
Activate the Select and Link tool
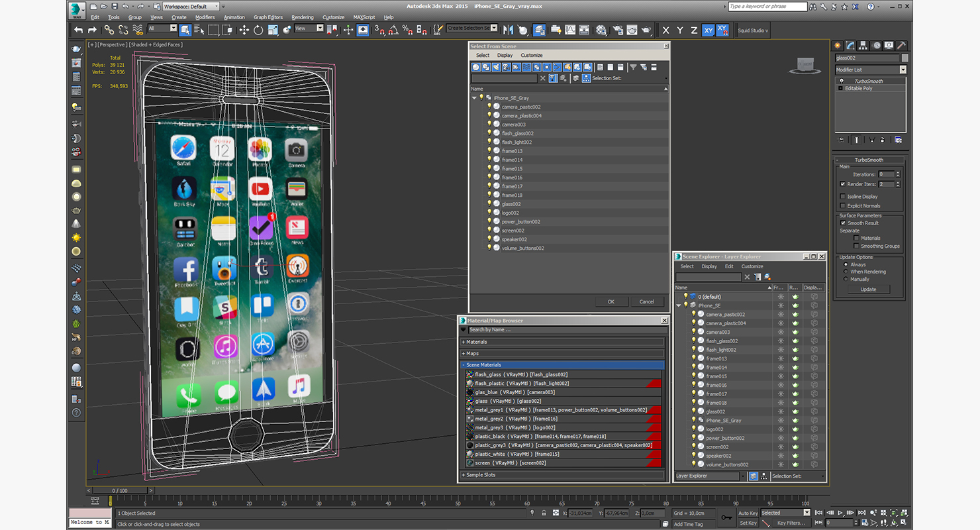pyautogui.click(x=109, y=30)
